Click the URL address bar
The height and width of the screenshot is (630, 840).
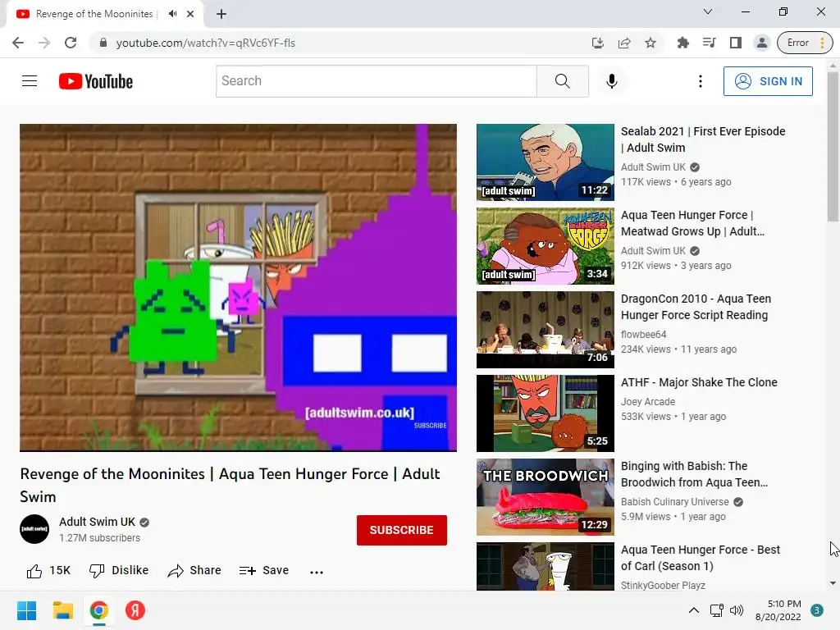click(x=343, y=43)
